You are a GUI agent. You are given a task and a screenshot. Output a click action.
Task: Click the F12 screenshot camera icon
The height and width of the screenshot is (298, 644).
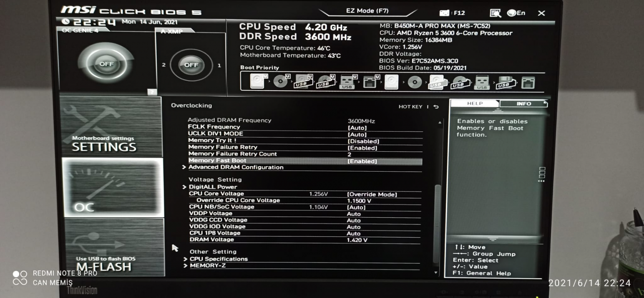(x=444, y=13)
